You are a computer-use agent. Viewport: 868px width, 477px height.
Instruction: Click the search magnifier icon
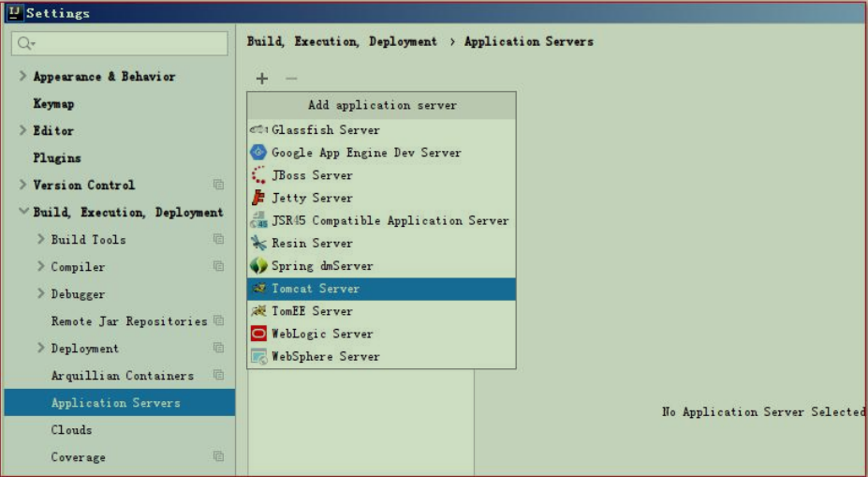(25, 43)
